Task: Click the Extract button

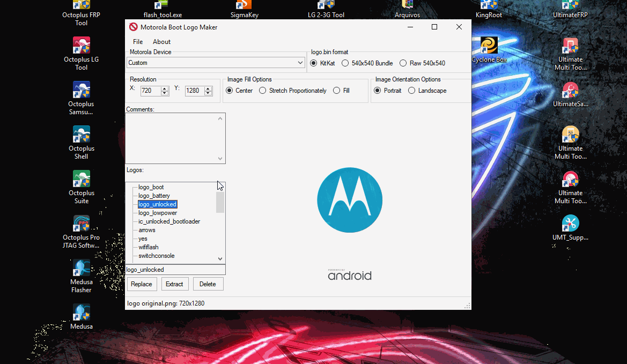Action: pyautogui.click(x=174, y=284)
